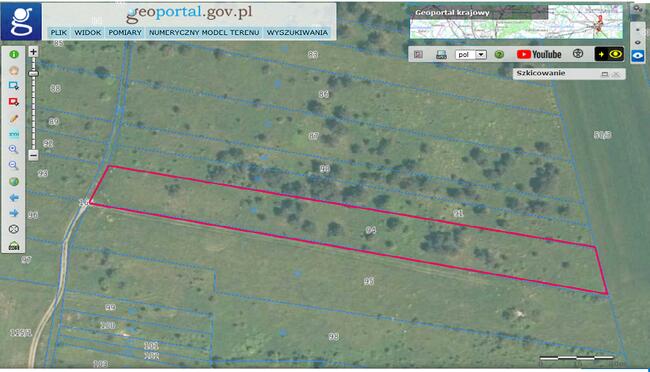Open the POMIARY menu
This screenshot has height=372, width=650.
click(125, 32)
